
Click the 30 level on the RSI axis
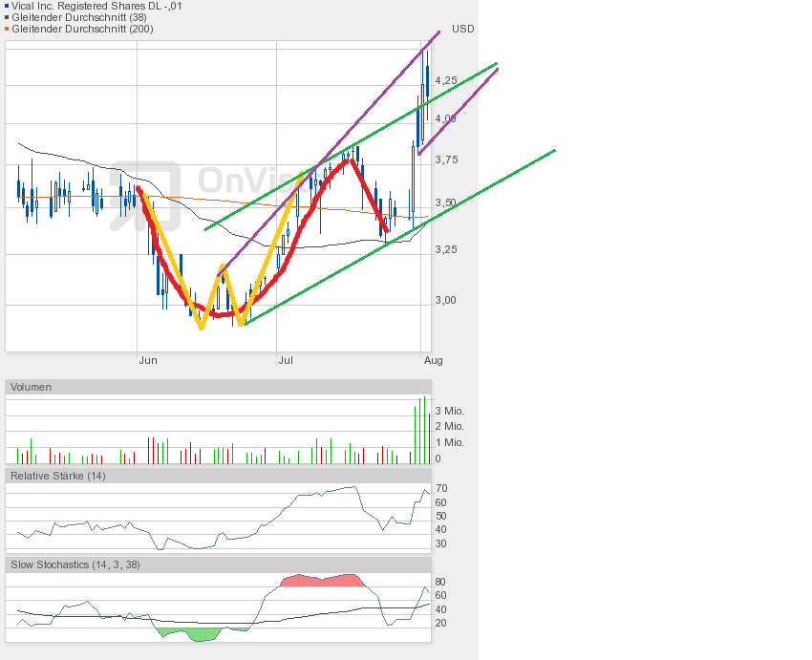pos(440,544)
